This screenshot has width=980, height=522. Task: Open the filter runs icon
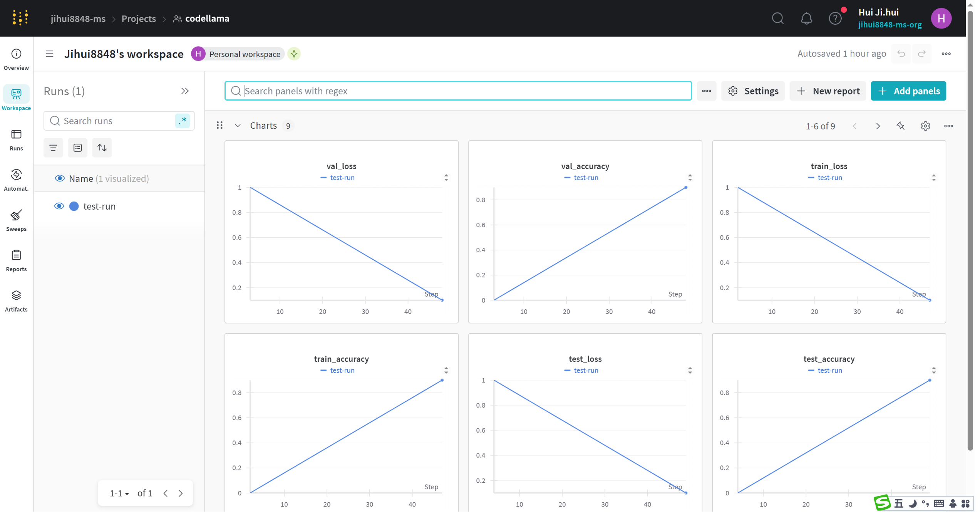point(53,148)
